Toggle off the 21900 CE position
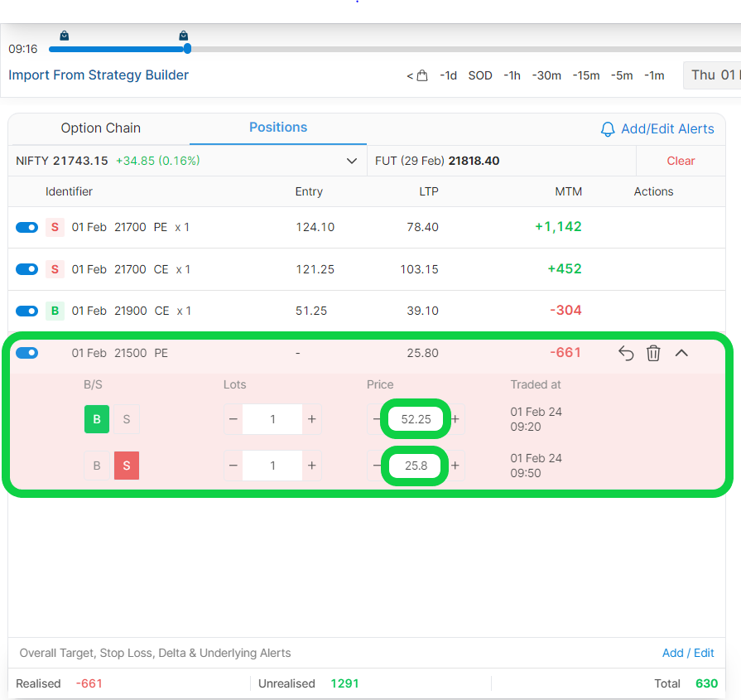741x700 pixels. click(x=27, y=311)
